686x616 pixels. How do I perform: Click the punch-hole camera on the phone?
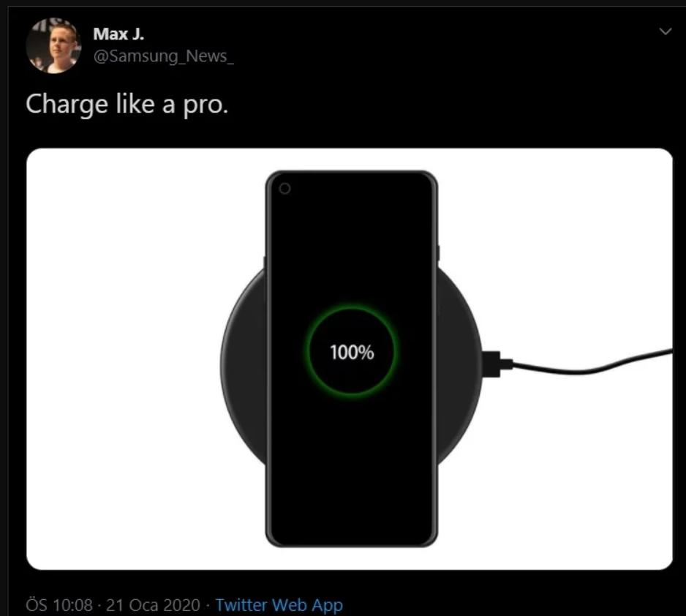coord(284,189)
